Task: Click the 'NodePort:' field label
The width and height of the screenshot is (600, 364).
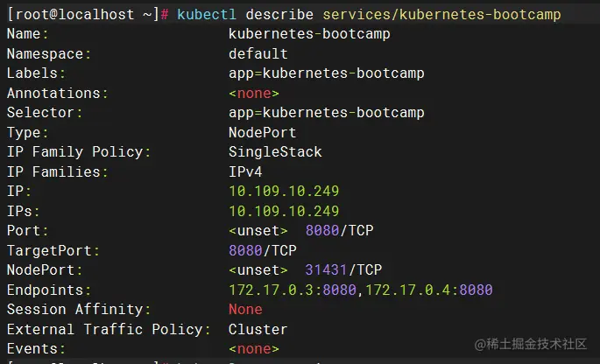Action: coord(45,270)
